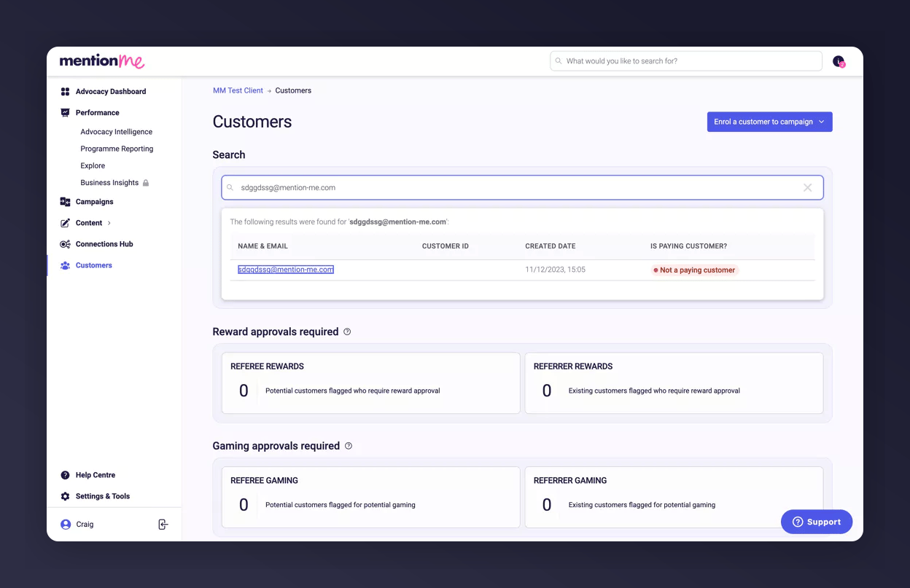Image resolution: width=910 pixels, height=588 pixels.
Task: Click the Mention Me logo
Action: 102,61
